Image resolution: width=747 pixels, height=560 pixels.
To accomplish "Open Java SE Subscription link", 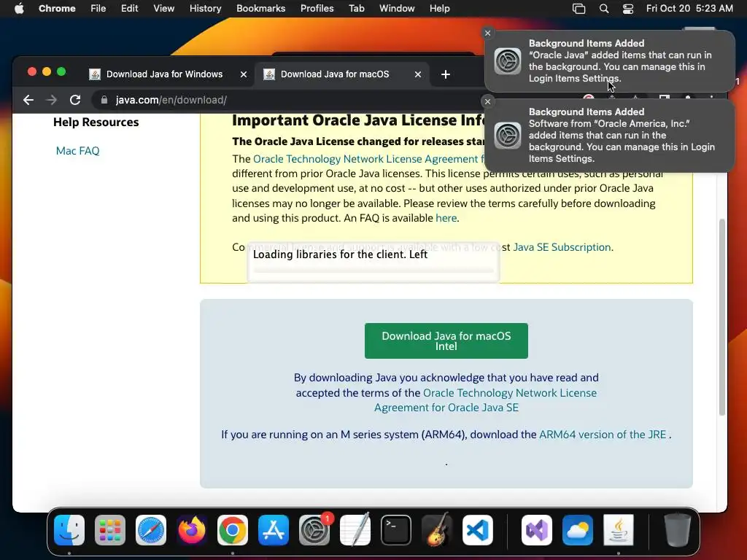I will [x=562, y=247].
